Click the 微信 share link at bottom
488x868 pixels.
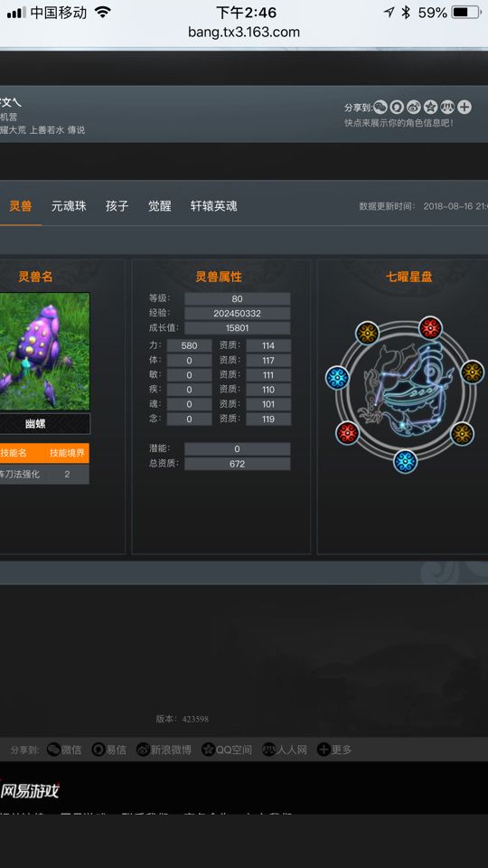(64, 750)
